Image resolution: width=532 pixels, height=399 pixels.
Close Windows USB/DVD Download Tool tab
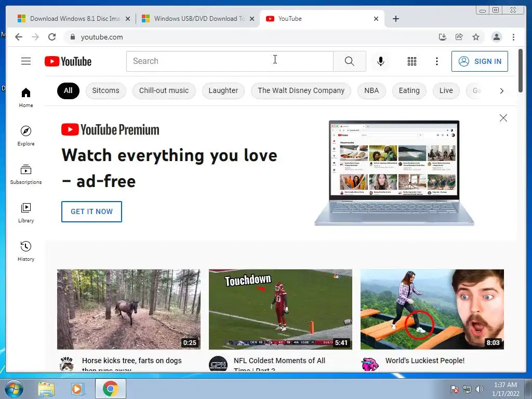coord(252,19)
